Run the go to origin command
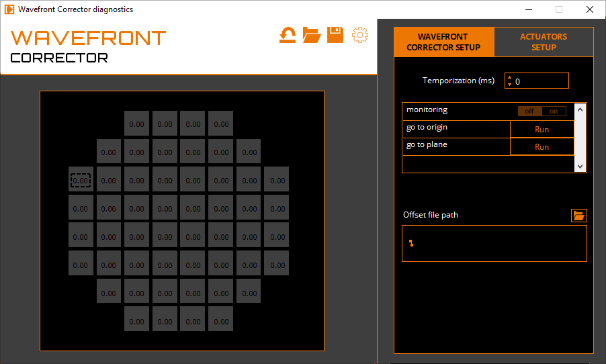This screenshot has width=606, height=364. 542,129
